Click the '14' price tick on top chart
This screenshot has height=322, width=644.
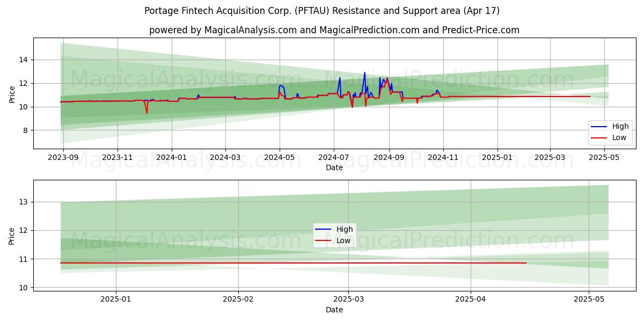point(25,60)
